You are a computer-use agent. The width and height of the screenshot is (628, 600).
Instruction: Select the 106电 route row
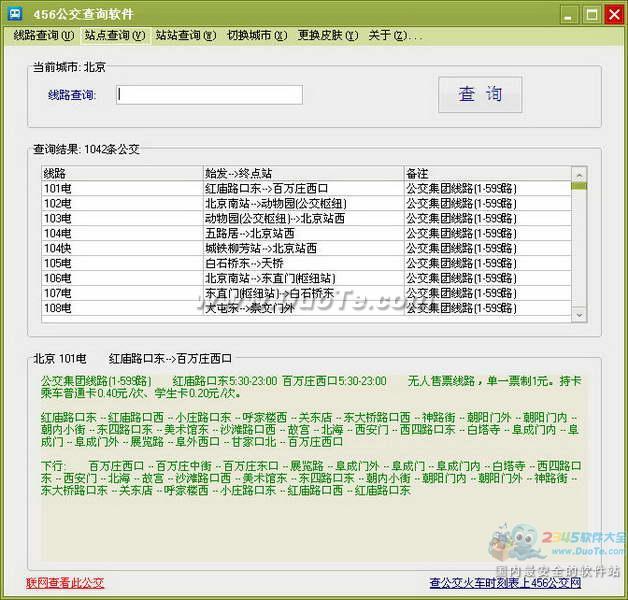coord(306,278)
